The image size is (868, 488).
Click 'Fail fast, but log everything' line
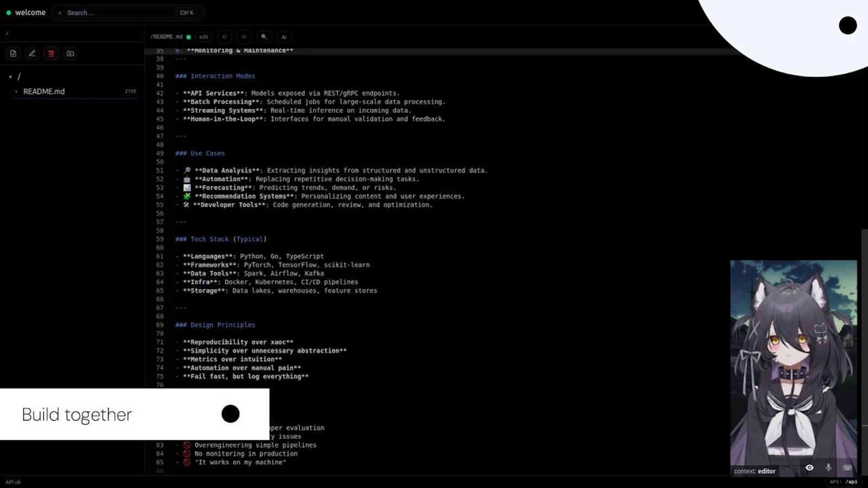click(x=242, y=377)
